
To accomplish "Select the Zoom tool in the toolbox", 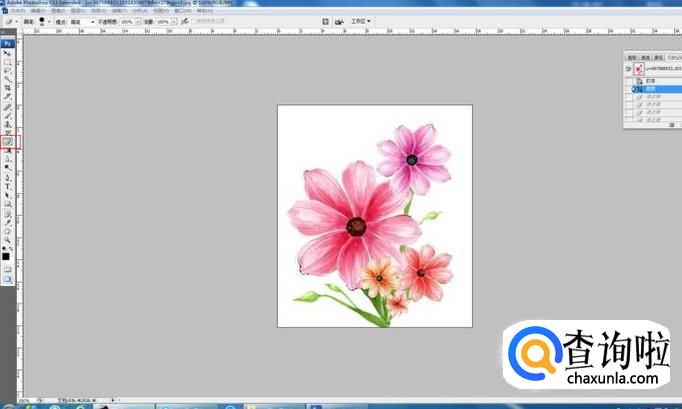I will (x=7, y=240).
